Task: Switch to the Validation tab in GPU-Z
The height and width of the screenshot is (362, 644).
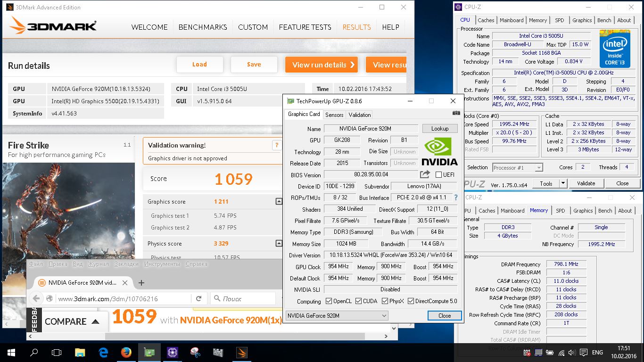Action: [x=360, y=115]
